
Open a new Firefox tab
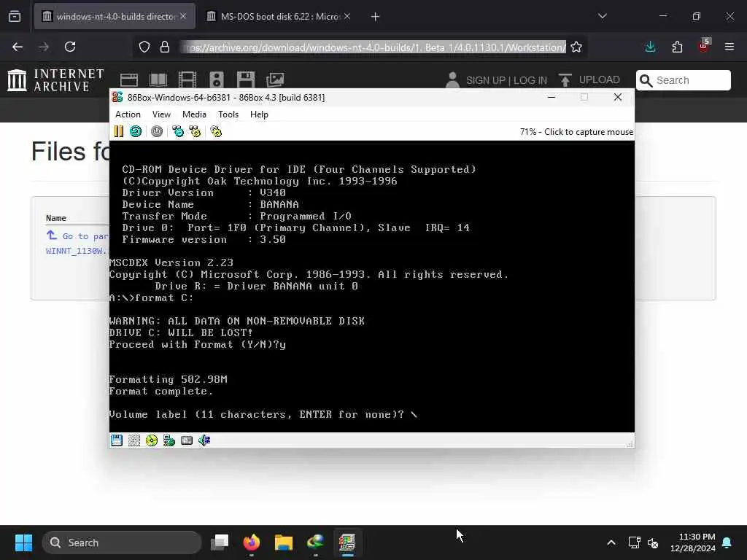[376, 17]
